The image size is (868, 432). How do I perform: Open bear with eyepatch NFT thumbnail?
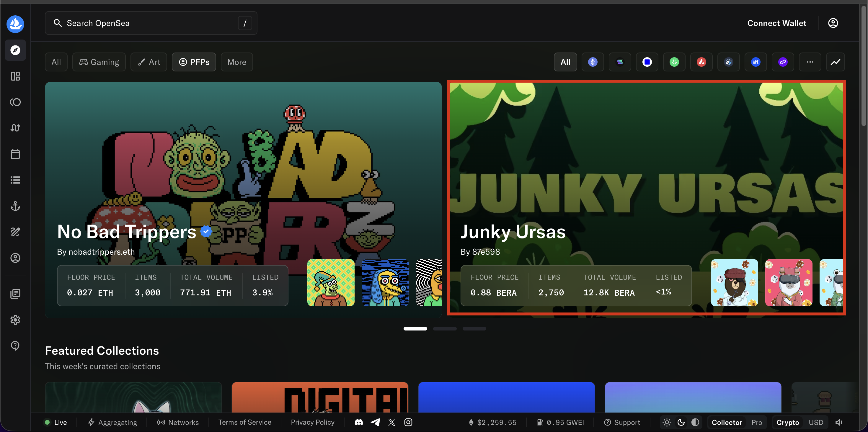click(735, 282)
